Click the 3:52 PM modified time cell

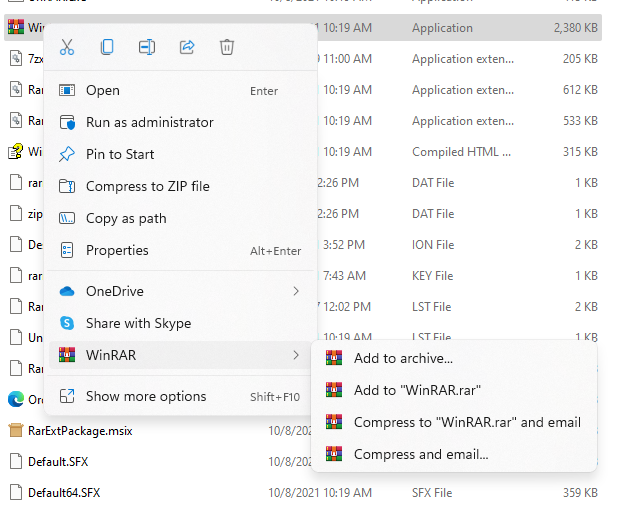point(344,245)
